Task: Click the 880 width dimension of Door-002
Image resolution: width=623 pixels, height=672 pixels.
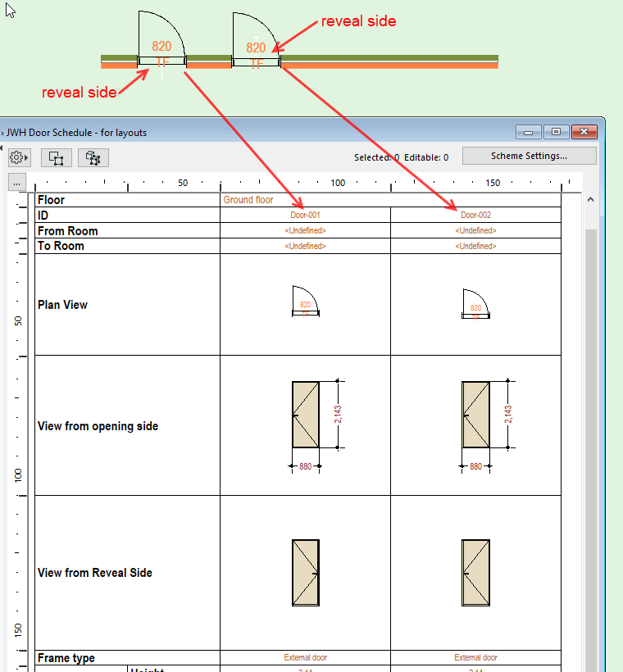Action: pos(475,466)
